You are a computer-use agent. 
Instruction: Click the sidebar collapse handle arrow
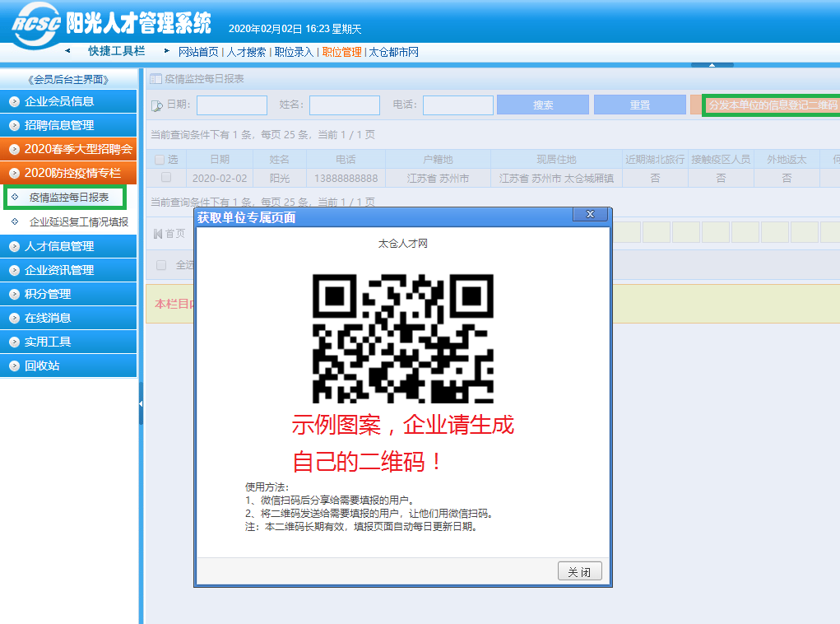click(x=141, y=403)
